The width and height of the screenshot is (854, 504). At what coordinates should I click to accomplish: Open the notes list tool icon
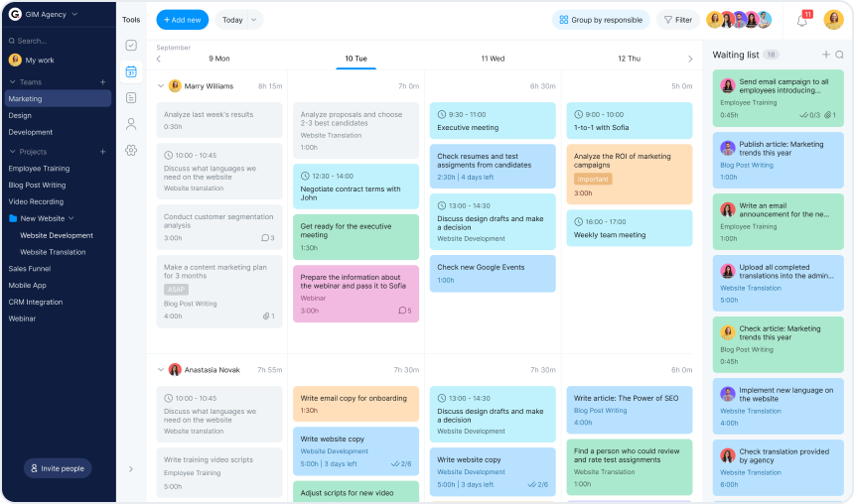click(x=131, y=98)
